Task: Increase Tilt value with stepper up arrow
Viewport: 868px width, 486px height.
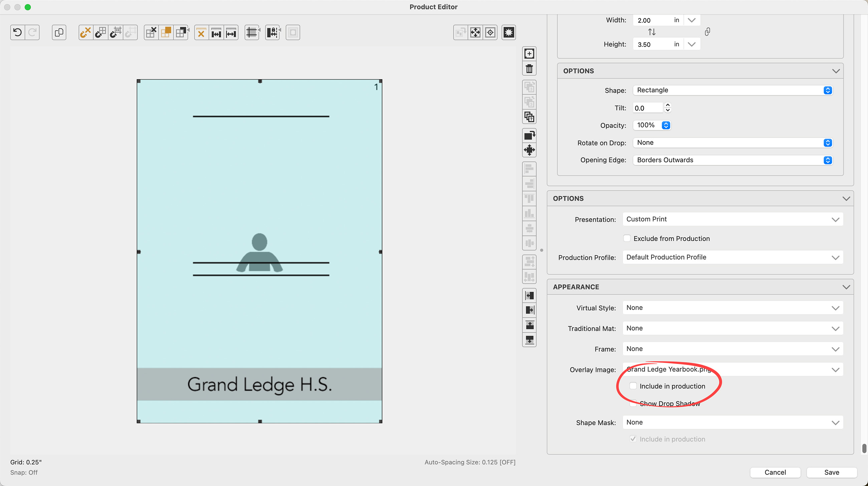Action: click(x=668, y=105)
